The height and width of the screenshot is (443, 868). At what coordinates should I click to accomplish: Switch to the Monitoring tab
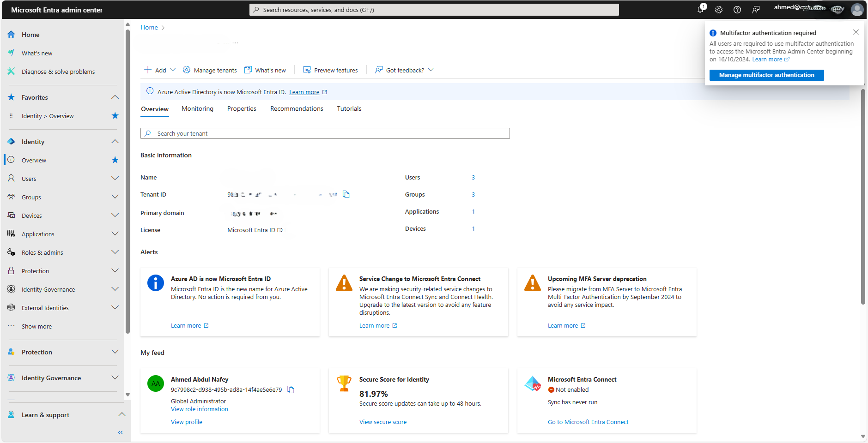pos(197,108)
